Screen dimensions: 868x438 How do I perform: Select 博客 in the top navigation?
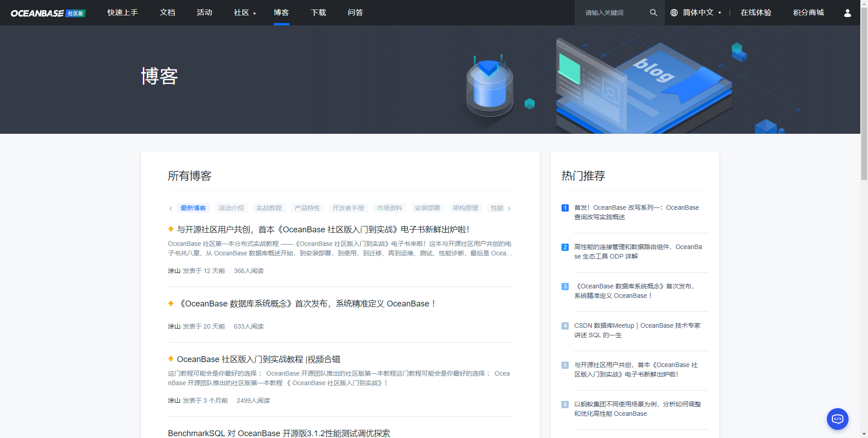[x=281, y=13]
